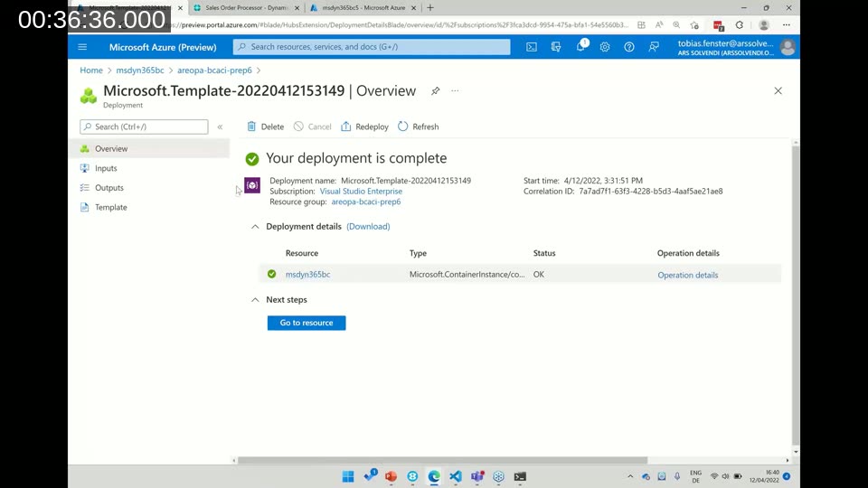Screen dimensions: 868x488
Task: Open the Azure portal hamburger menu
Action: tap(82, 47)
